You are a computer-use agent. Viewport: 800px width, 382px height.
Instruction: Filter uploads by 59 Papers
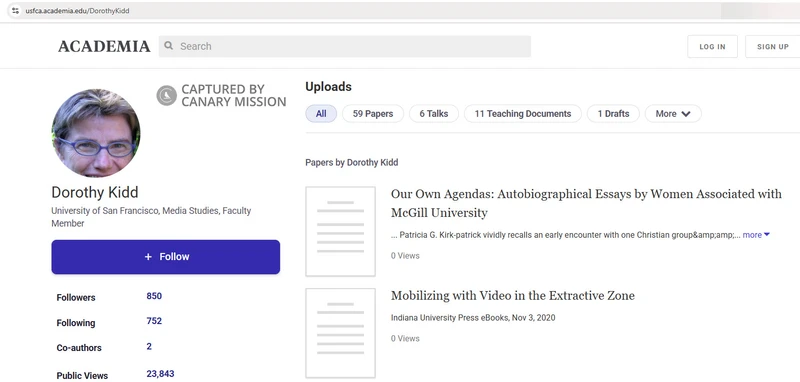pyautogui.click(x=373, y=114)
